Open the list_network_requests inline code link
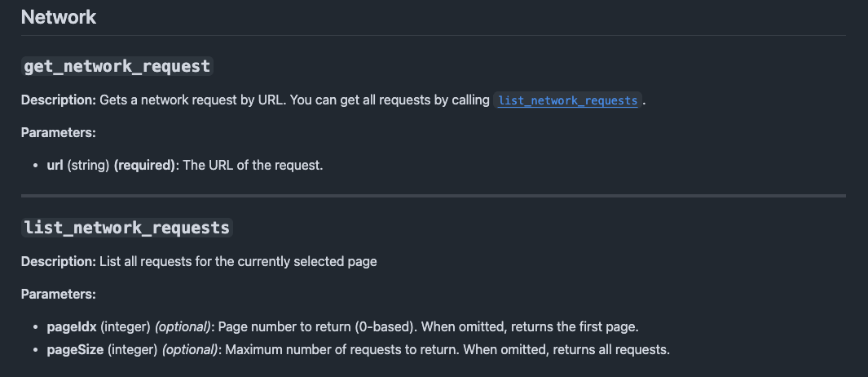 (567, 101)
